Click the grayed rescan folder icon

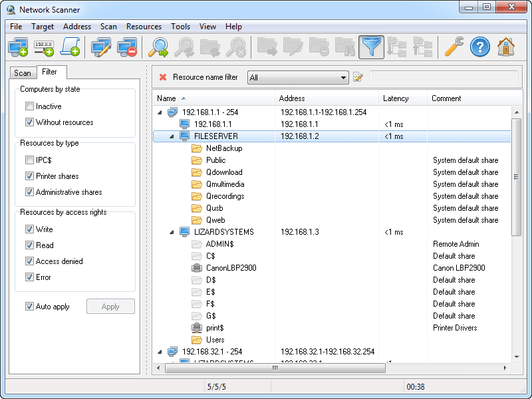tap(210, 47)
